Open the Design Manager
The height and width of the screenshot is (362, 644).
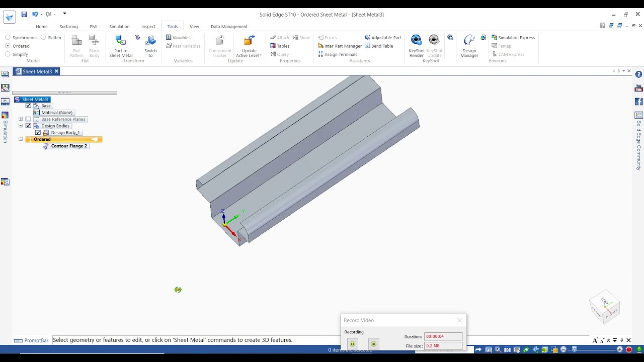[469, 46]
